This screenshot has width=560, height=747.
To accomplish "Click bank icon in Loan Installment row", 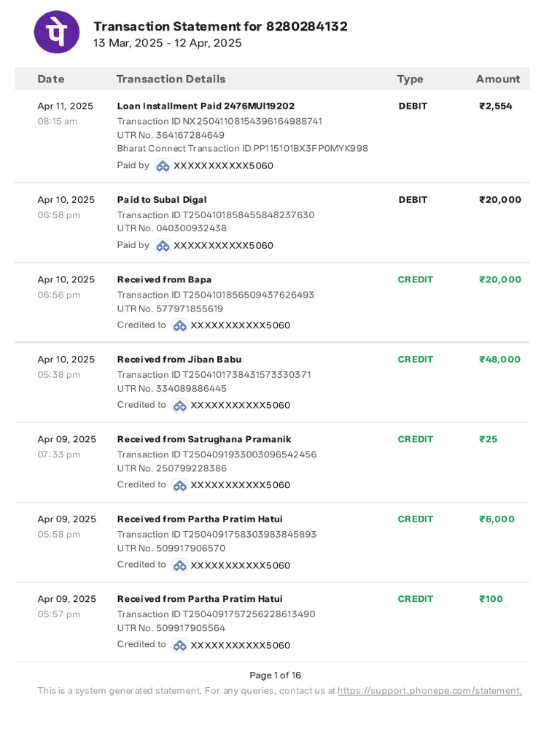I will (163, 166).
